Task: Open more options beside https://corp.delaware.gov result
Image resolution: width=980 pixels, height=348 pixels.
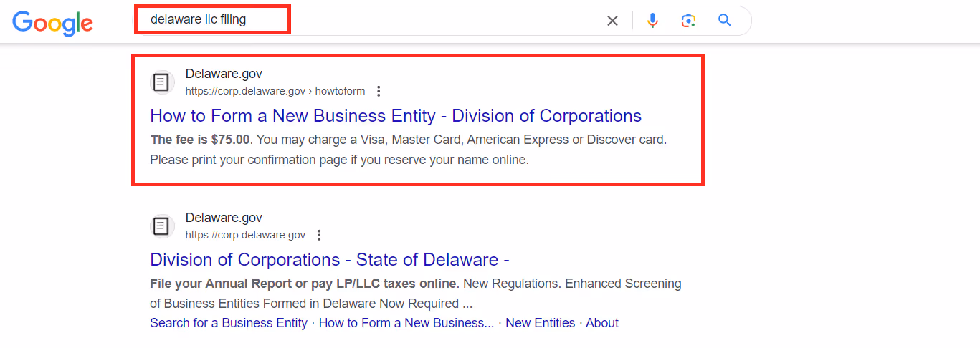Action: (x=320, y=235)
